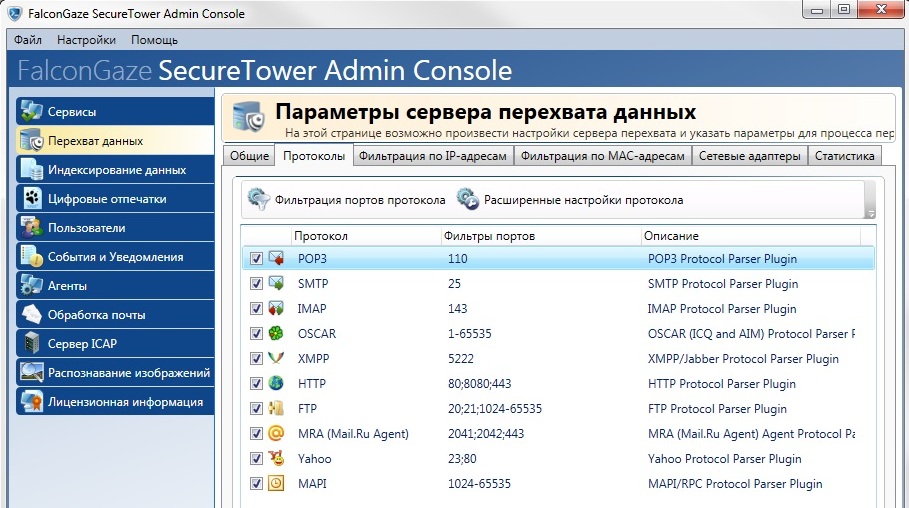Click the POP3 protocol icon

[277, 258]
